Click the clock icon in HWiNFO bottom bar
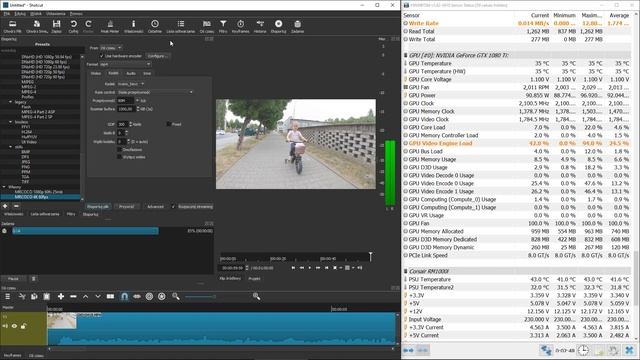Image resolution: width=640 pixels, height=360 pixels. [583, 350]
